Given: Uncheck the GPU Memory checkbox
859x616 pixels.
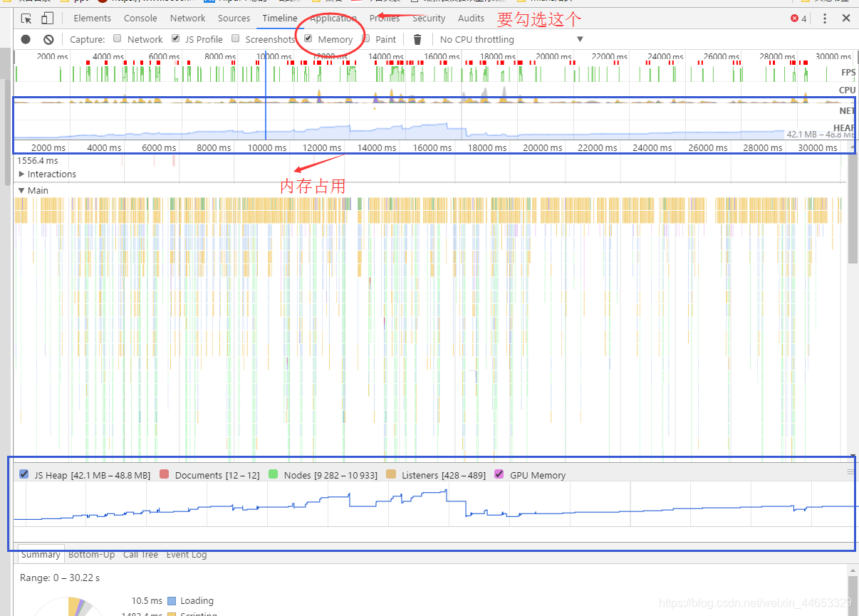Looking at the screenshot, I should pos(499,474).
